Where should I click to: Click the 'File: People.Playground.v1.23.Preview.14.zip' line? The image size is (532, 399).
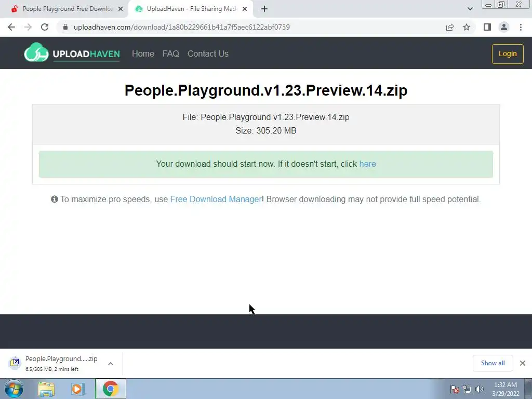pyautogui.click(x=265, y=117)
